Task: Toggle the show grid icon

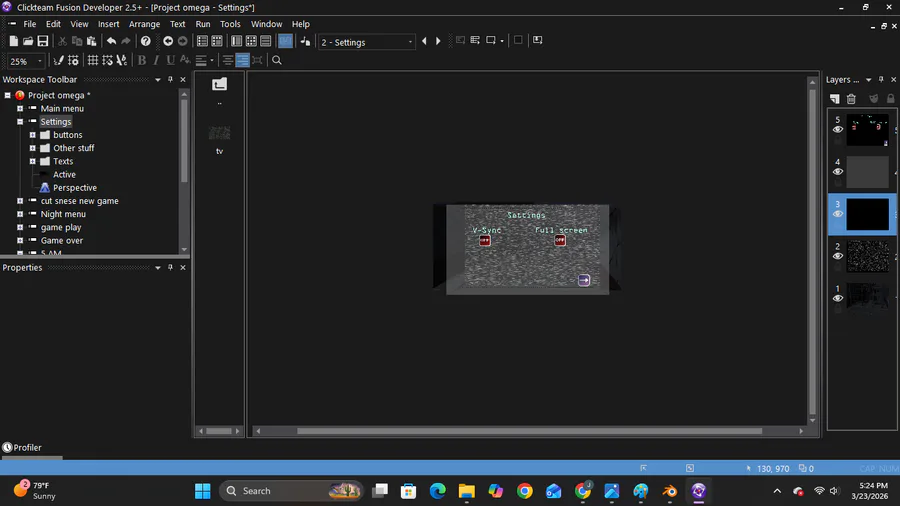Action: pos(92,60)
